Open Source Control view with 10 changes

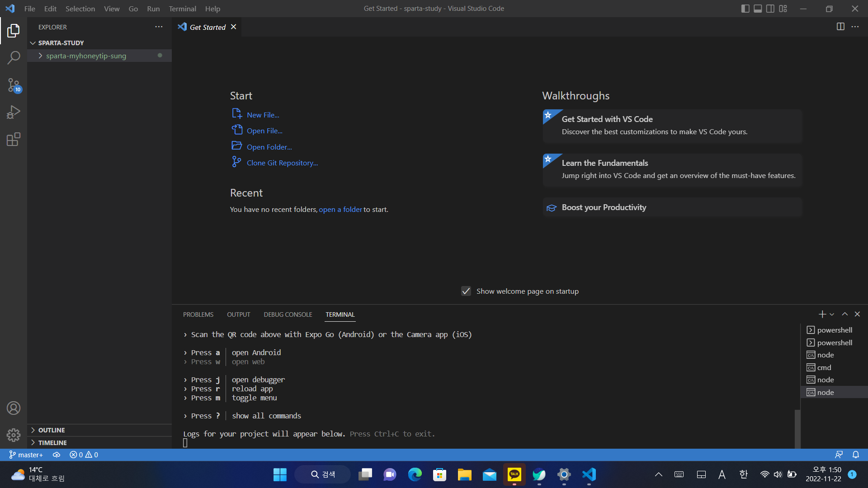tap(14, 85)
